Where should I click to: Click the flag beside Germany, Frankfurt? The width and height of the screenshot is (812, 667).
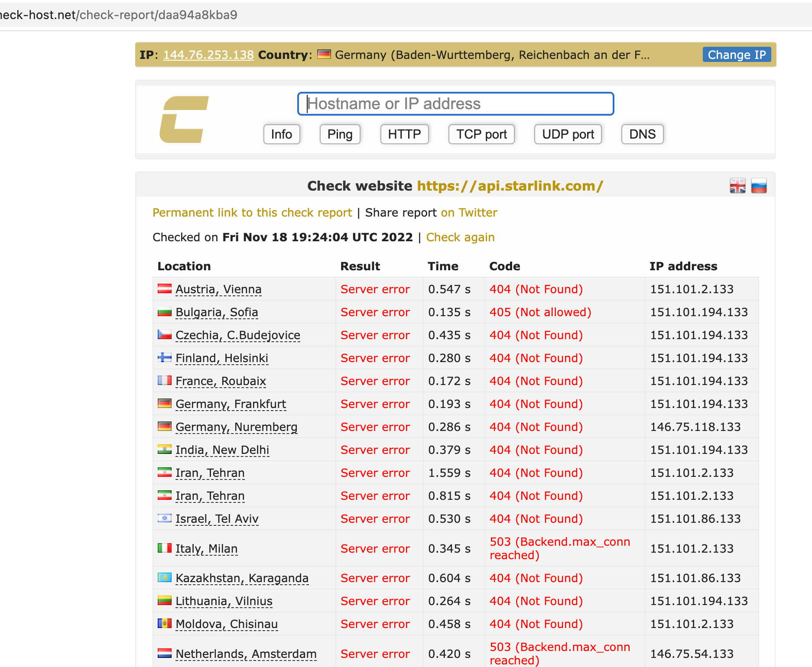pos(164,403)
